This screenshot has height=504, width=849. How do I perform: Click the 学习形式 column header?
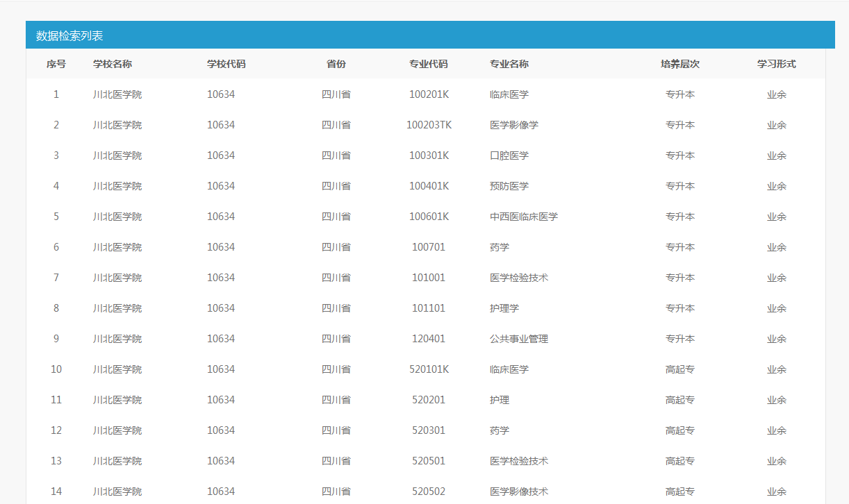click(776, 64)
